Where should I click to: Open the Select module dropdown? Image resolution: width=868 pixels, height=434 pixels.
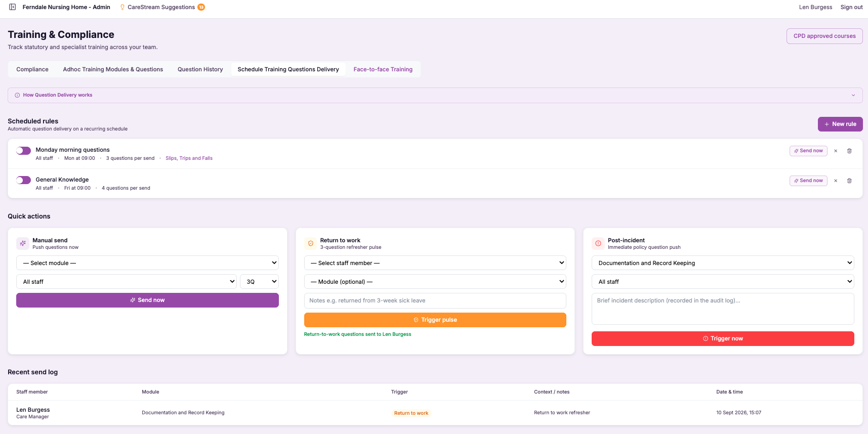click(147, 263)
